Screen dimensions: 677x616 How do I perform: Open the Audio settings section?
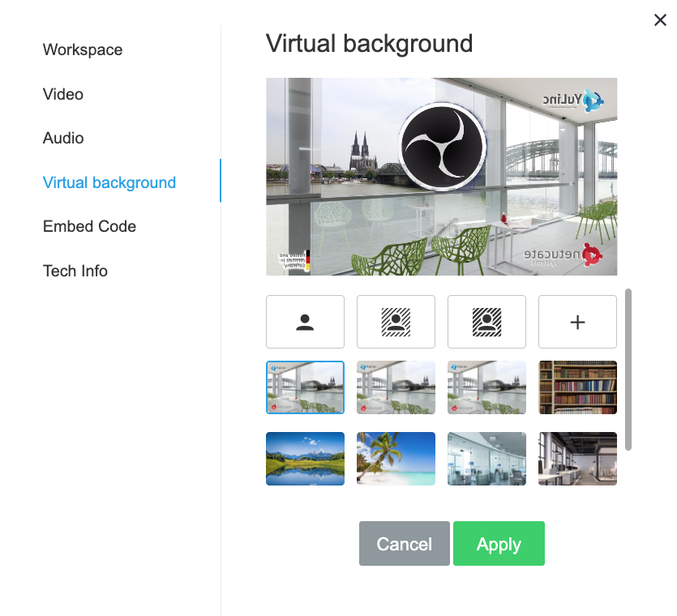(63, 138)
